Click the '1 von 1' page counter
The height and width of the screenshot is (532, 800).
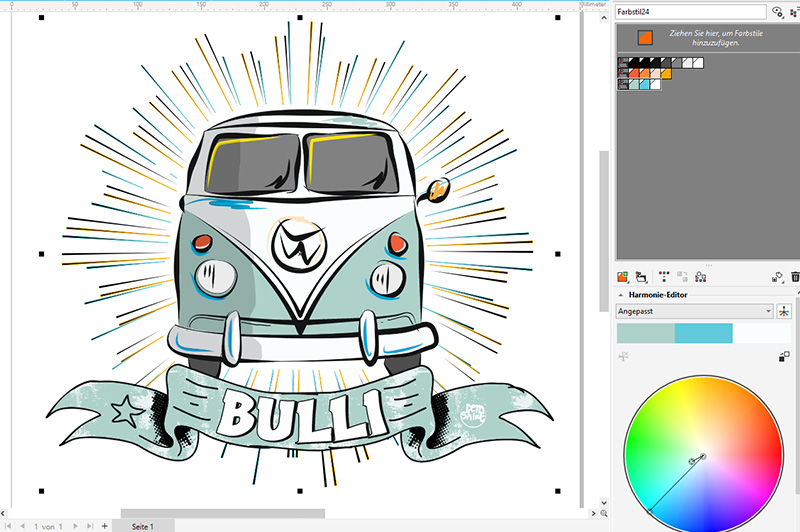(48, 526)
